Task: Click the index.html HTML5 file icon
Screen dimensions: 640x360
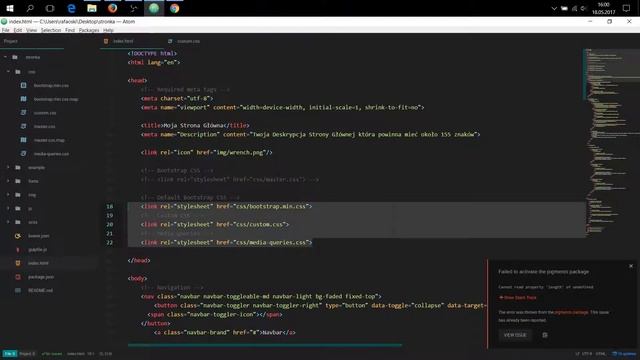Action: [x=18, y=263]
